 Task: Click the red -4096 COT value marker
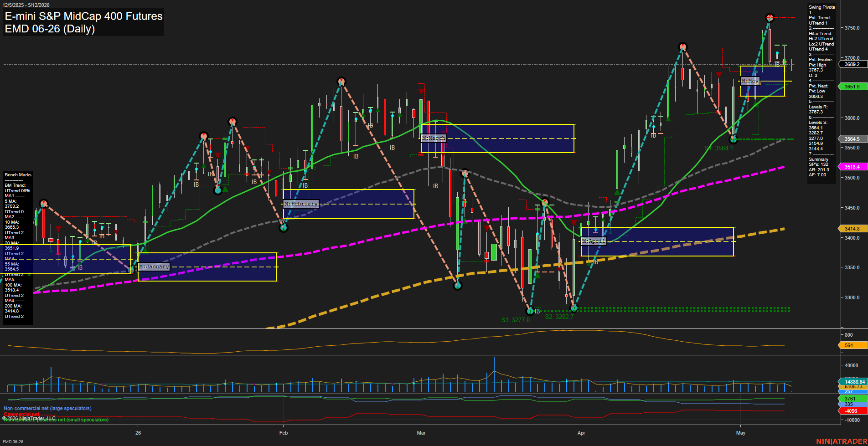[x=852, y=411]
